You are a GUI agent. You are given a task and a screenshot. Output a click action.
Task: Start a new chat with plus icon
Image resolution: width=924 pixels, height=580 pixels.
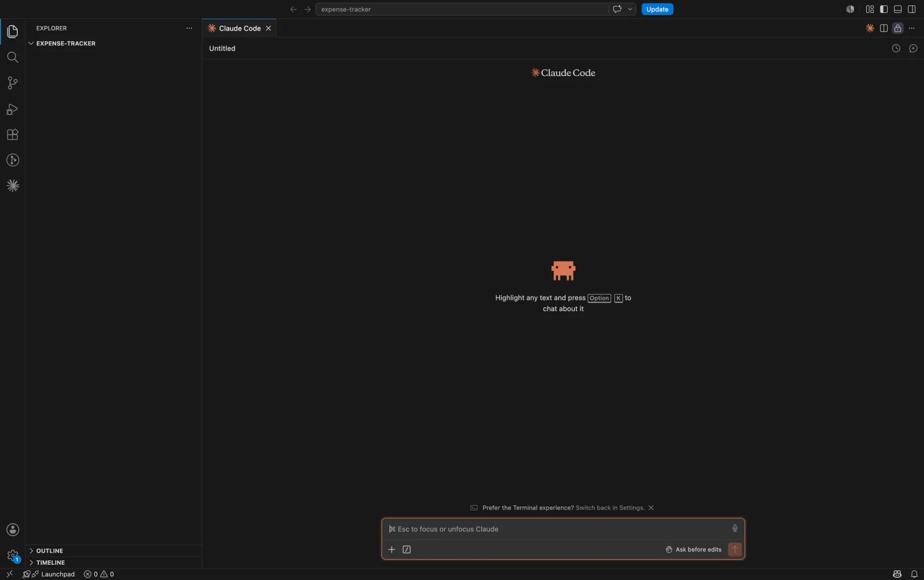[x=913, y=48]
